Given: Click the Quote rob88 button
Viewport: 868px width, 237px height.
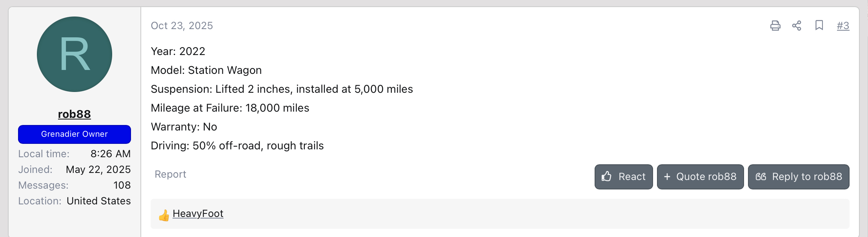Looking at the screenshot, I should [x=700, y=177].
